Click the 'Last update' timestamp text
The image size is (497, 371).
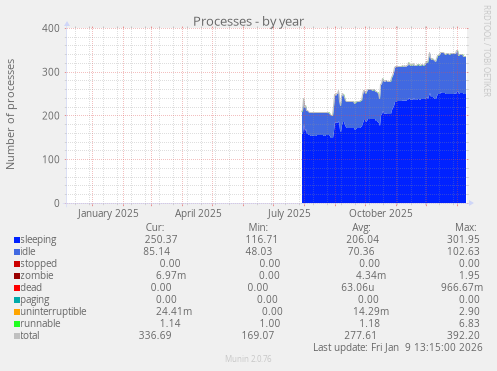(x=398, y=348)
